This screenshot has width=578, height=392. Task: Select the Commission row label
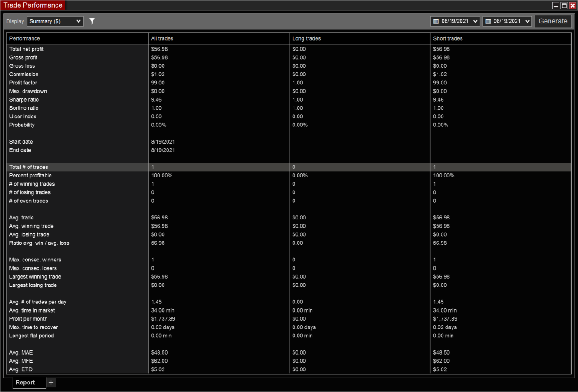(x=24, y=74)
